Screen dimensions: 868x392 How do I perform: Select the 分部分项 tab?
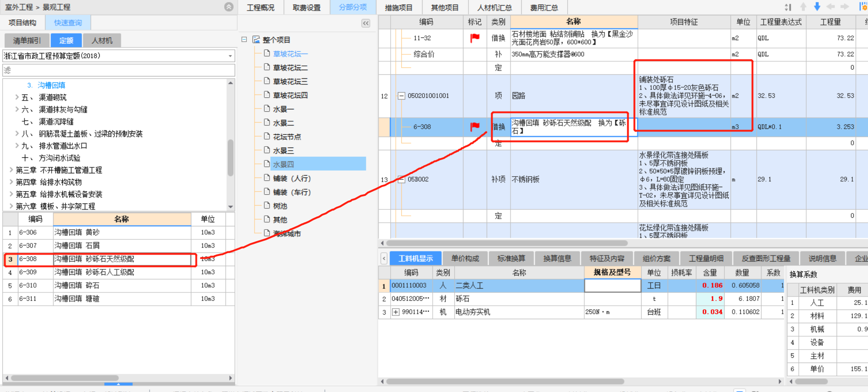point(353,7)
